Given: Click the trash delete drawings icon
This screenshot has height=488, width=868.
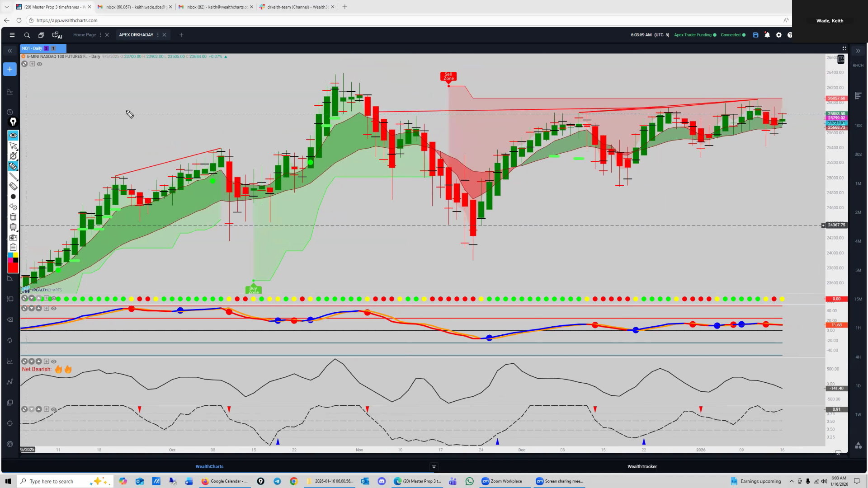Looking at the screenshot, I should point(13,217).
